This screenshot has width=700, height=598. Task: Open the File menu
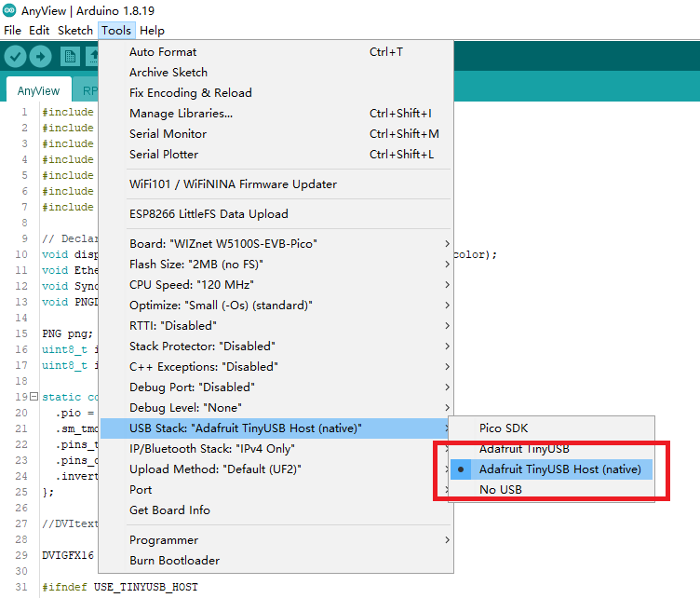point(12,31)
